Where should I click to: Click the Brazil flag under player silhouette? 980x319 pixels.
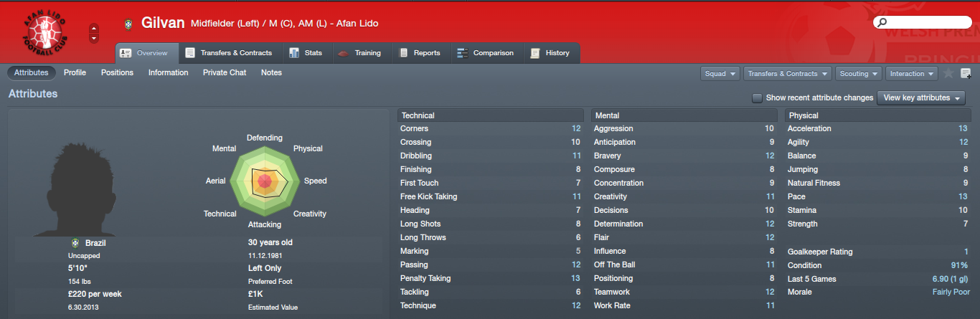pyautogui.click(x=75, y=243)
